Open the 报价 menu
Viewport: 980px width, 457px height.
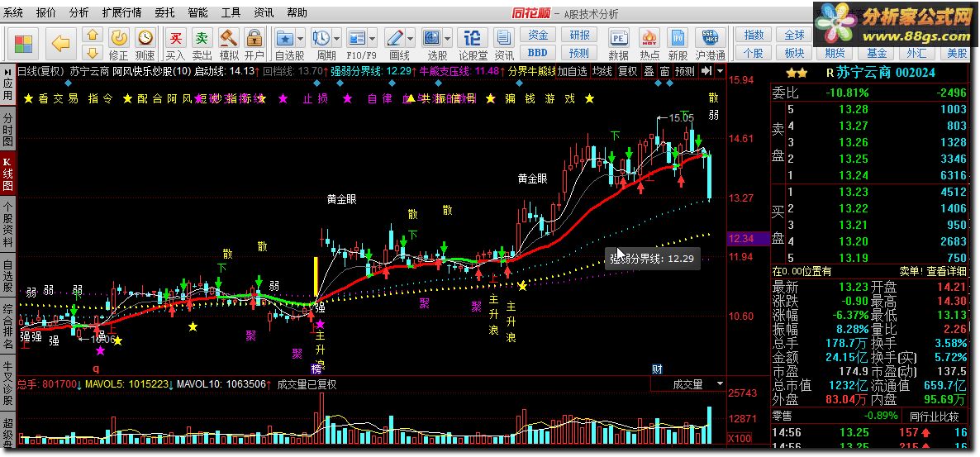pos(45,12)
